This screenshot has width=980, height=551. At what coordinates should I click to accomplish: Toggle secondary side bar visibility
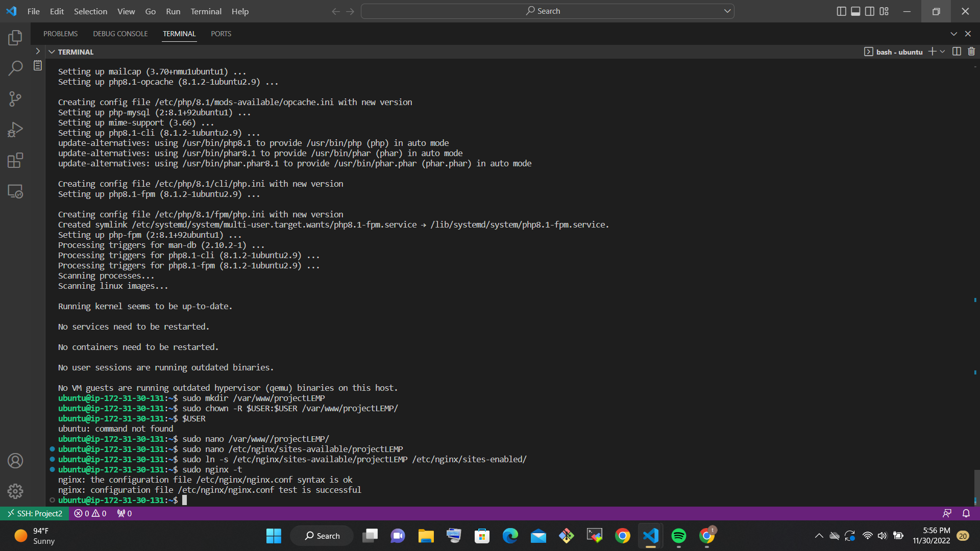point(870,11)
